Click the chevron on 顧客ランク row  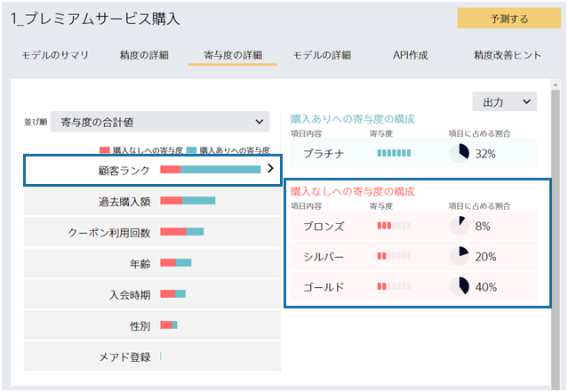point(270,168)
